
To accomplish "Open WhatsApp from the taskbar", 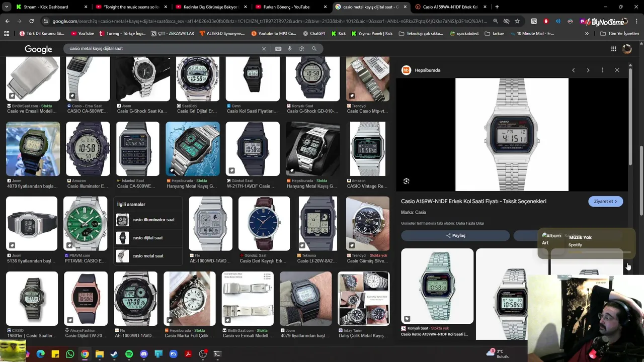I will pyautogui.click(x=70, y=354).
